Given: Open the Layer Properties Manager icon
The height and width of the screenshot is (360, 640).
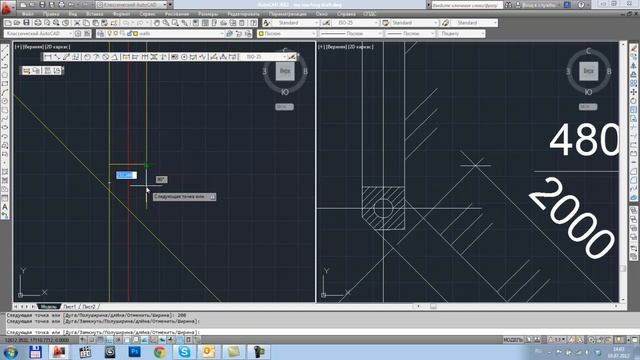Looking at the screenshot, I should (100, 33).
